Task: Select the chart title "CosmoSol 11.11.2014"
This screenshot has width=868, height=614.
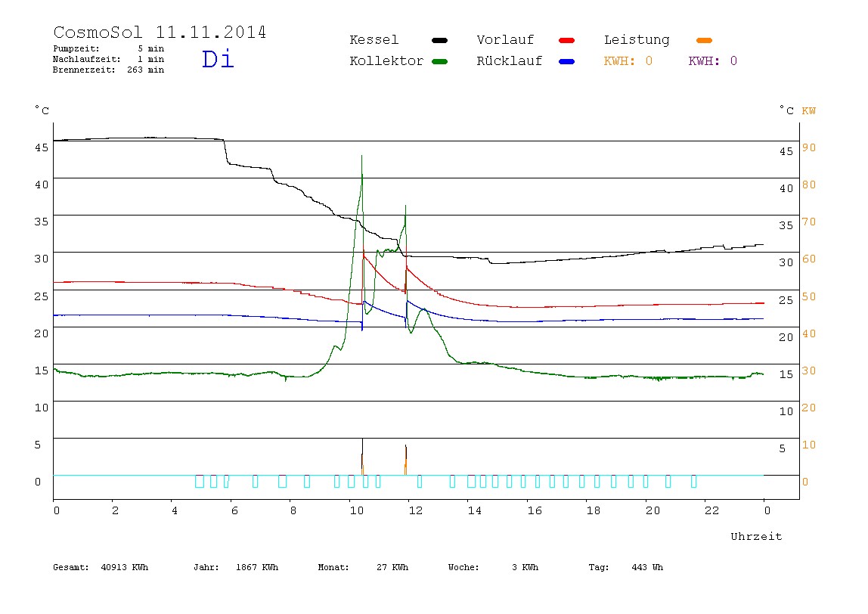Action: point(160,32)
